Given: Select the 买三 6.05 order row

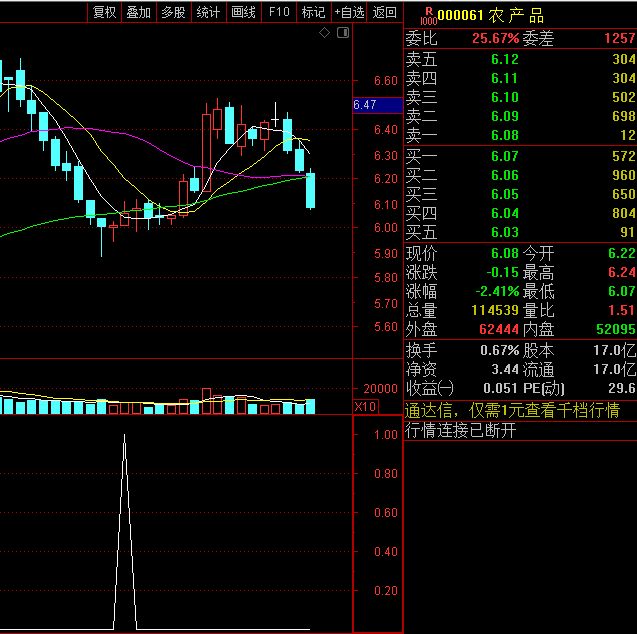Looking at the screenshot, I should [520, 195].
